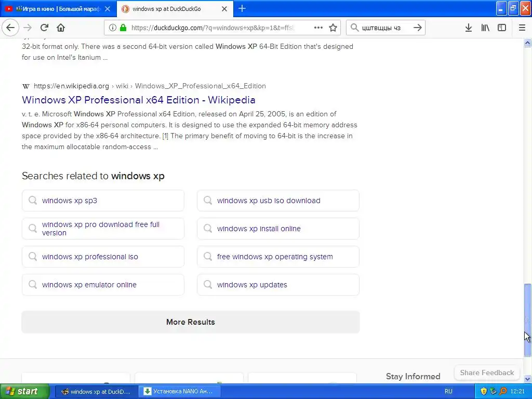Viewport: 532px width, 399px height.
Task: Open the Firefox hamburger menu
Action: click(x=522, y=28)
